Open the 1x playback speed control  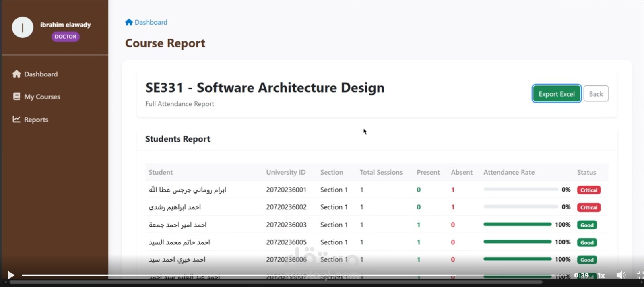[601, 275]
